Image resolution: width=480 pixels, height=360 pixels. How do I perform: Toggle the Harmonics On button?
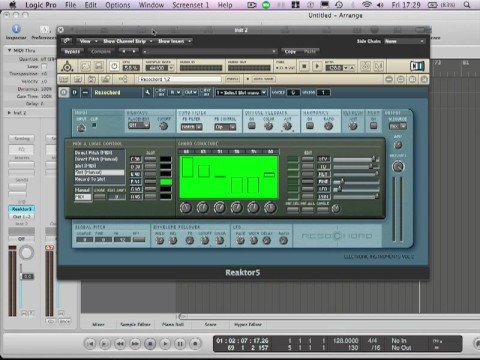(x=310, y=126)
